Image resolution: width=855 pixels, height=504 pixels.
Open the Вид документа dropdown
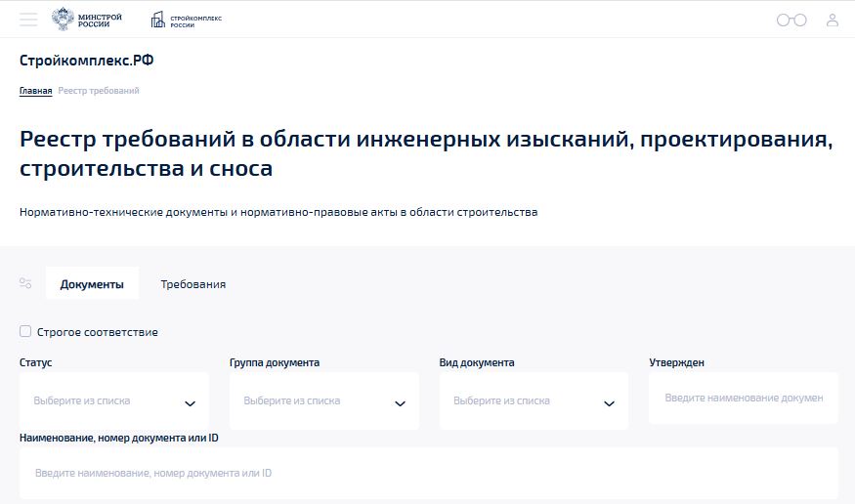click(534, 401)
